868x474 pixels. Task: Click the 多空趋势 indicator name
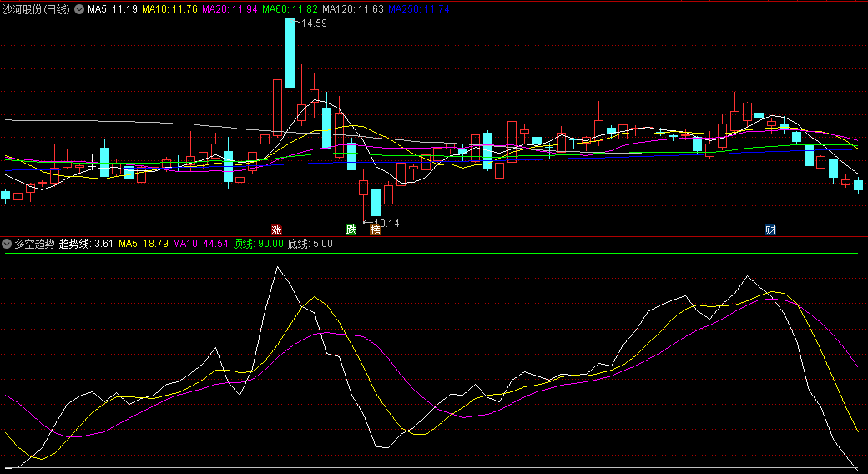coord(34,244)
